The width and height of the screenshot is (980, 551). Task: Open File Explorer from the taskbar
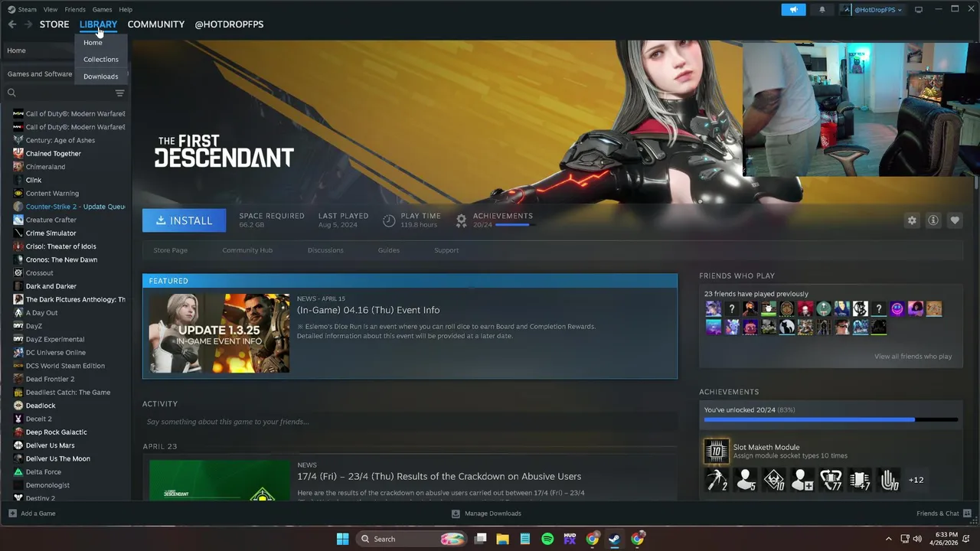(x=502, y=539)
